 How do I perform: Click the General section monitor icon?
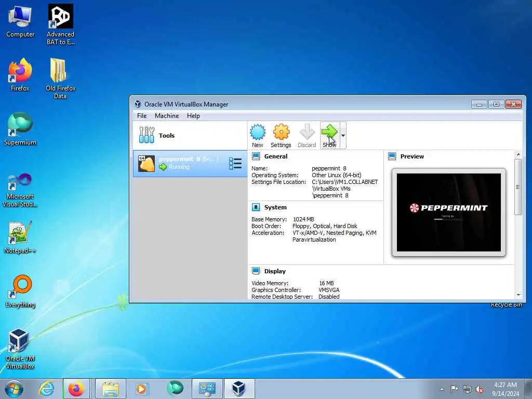(x=256, y=156)
